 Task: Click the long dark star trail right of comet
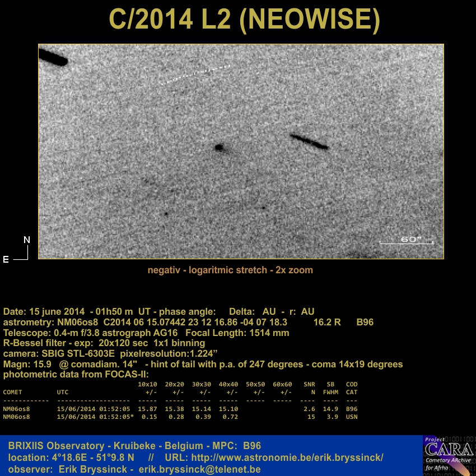coord(309,141)
